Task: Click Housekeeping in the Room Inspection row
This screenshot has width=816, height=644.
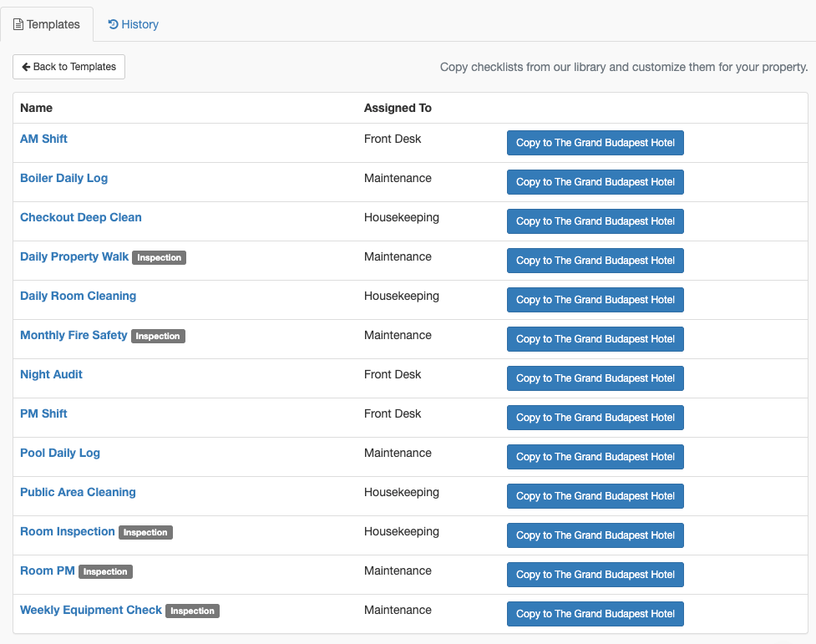Action: click(402, 531)
